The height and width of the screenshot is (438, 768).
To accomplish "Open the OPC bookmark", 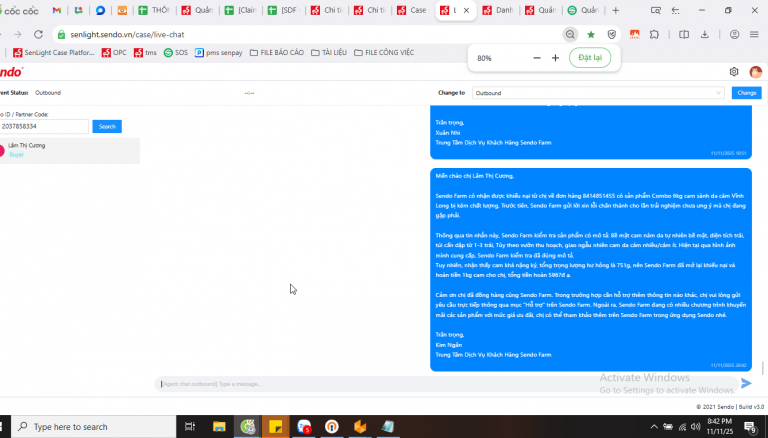I will click(114, 52).
